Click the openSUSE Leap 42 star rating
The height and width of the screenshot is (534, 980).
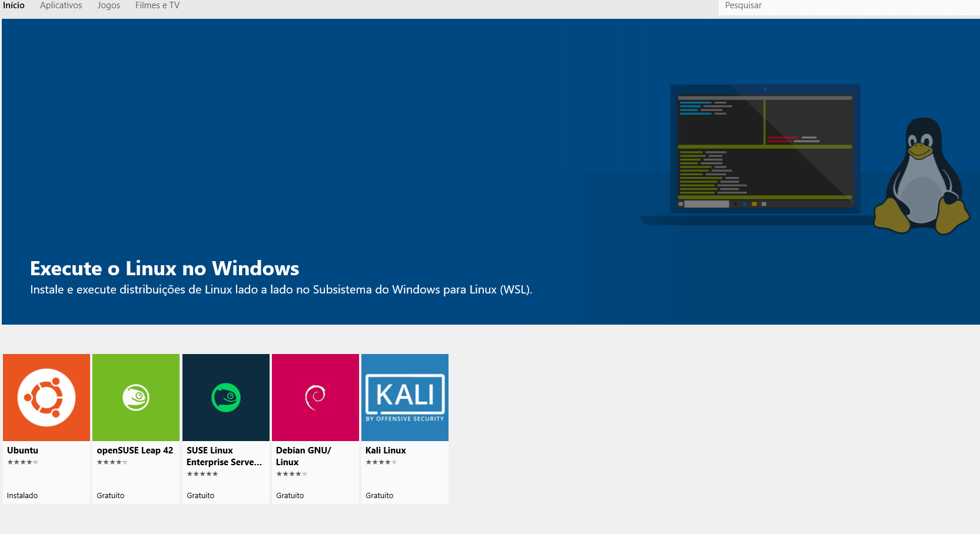pyautogui.click(x=112, y=462)
